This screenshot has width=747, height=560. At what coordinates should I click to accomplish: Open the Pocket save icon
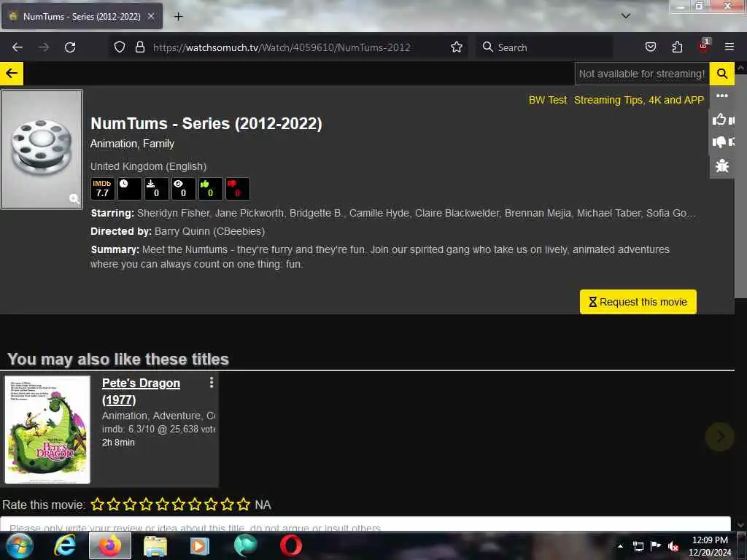coord(650,47)
